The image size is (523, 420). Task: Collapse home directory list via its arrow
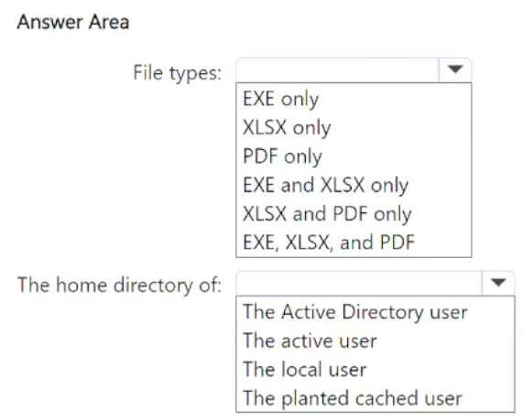point(498,283)
